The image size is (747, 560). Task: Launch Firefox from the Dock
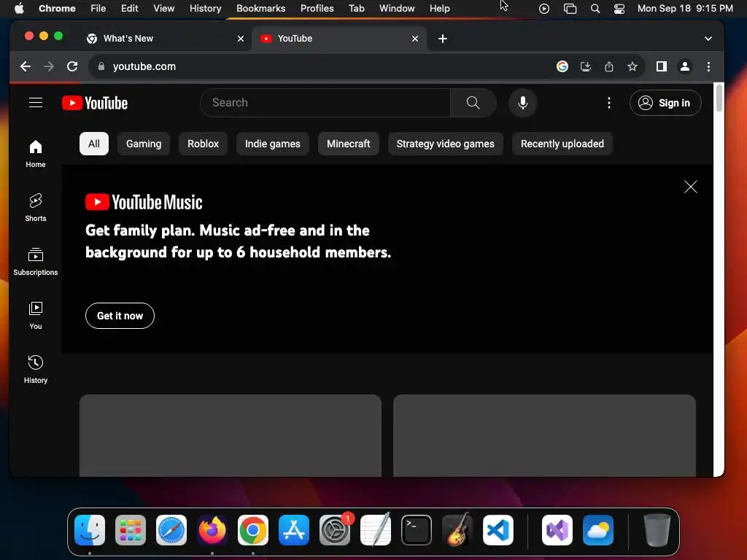coord(212,530)
